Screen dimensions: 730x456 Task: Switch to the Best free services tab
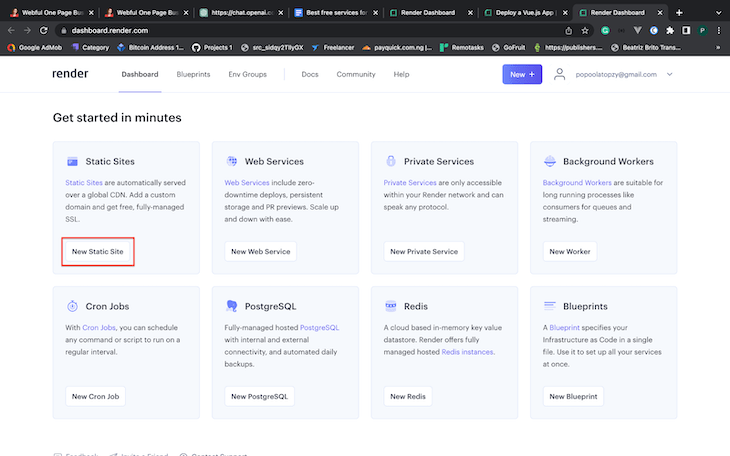click(x=337, y=13)
